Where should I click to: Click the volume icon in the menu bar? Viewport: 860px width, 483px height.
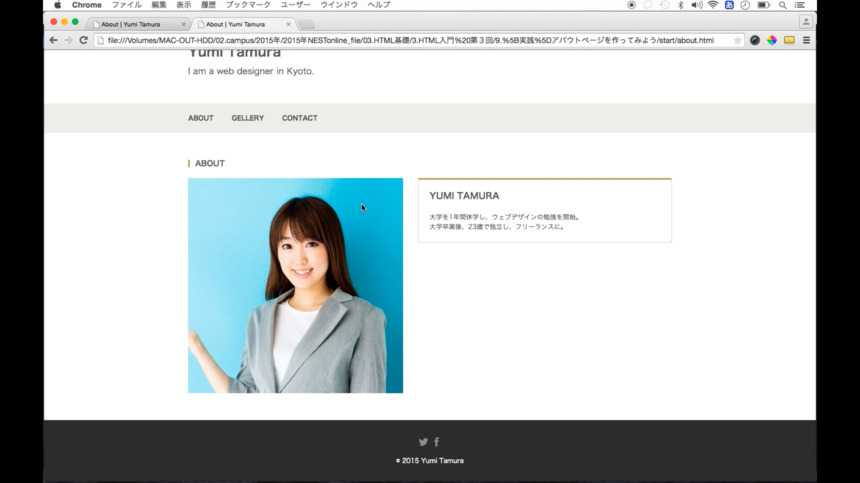(697, 5)
